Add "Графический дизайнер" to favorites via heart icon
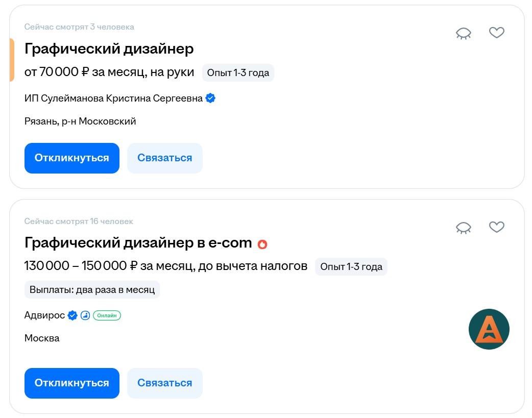 (496, 33)
